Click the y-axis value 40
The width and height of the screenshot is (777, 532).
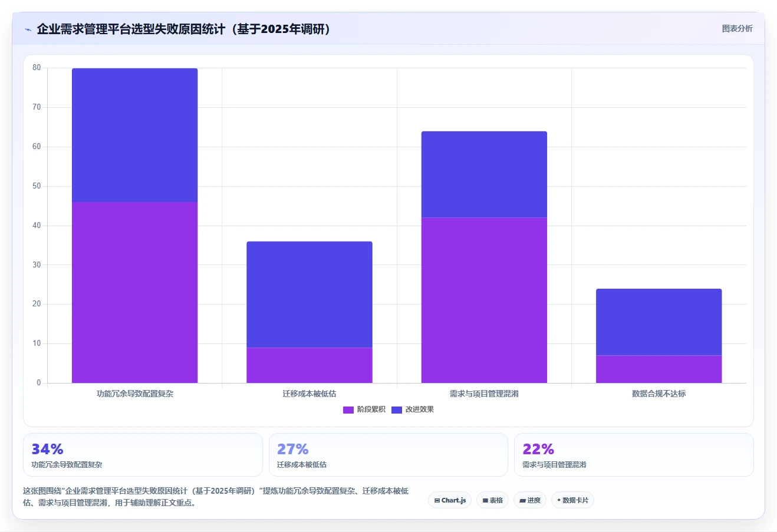(x=37, y=226)
